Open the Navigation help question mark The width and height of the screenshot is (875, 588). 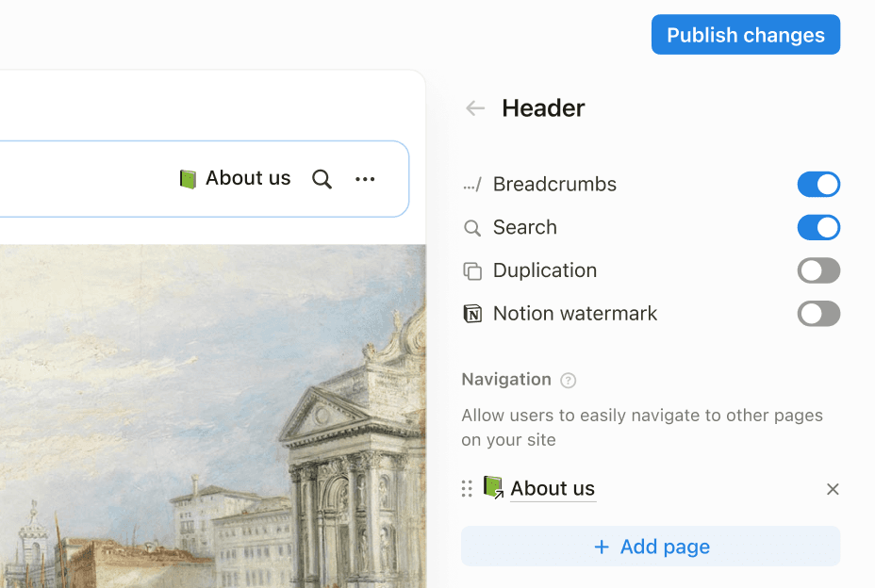tap(568, 381)
